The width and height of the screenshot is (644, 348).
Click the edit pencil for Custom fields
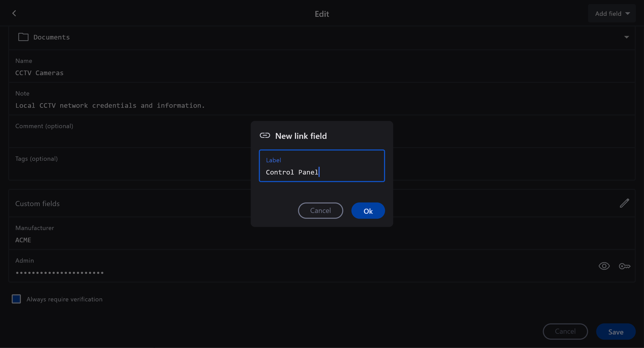coord(624,203)
